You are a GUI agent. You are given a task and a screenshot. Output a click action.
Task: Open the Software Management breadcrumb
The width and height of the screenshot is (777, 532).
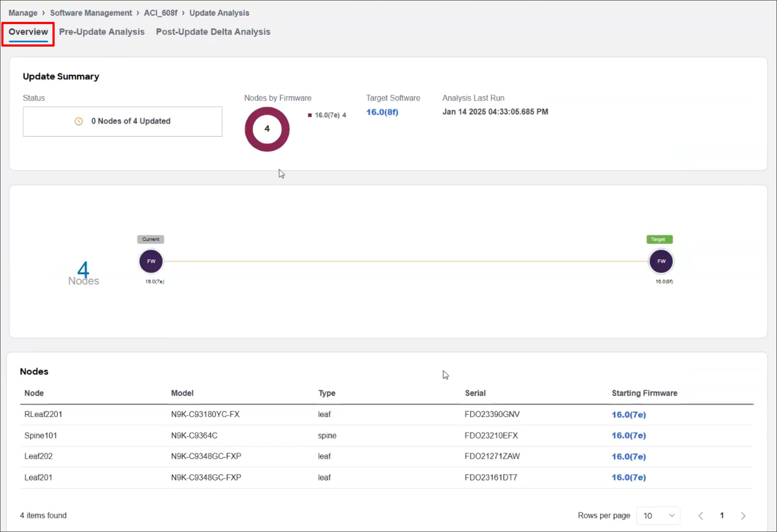[x=91, y=13]
